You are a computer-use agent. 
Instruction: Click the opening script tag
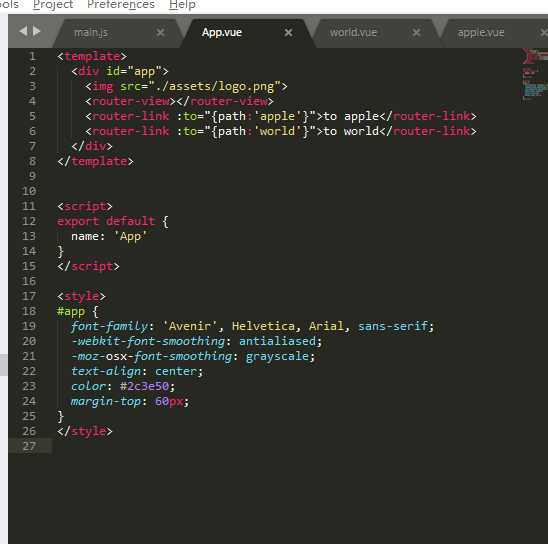point(85,206)
